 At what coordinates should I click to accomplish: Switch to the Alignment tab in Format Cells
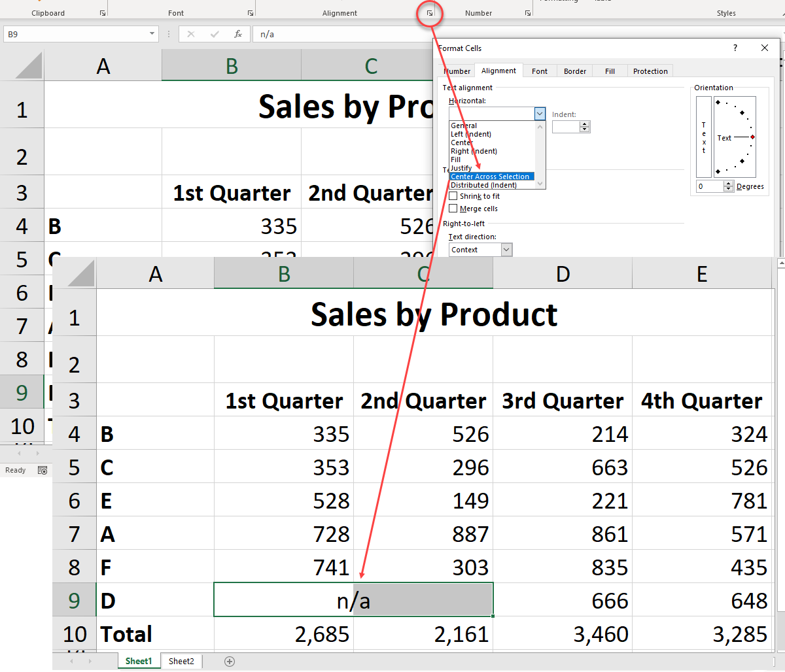498,71
